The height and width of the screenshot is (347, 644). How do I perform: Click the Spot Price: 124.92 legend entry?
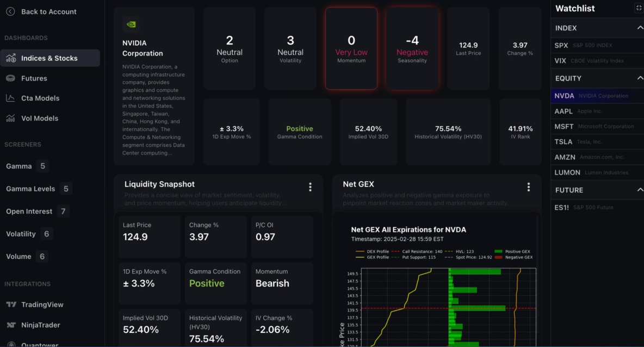click(469, 257)
